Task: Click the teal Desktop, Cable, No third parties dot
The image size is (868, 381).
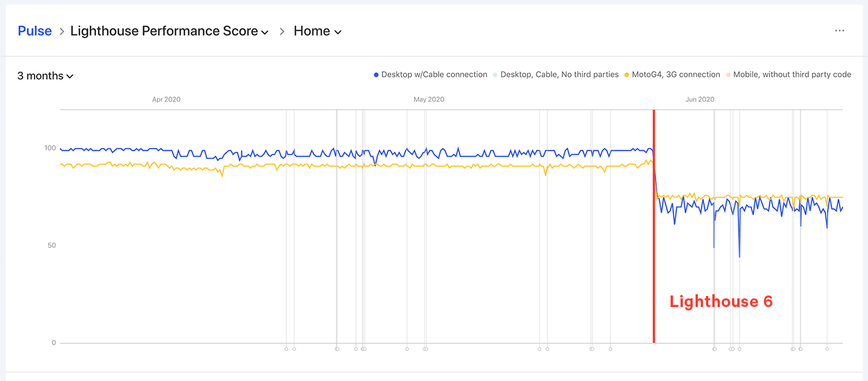Action: tap(495, 74)
